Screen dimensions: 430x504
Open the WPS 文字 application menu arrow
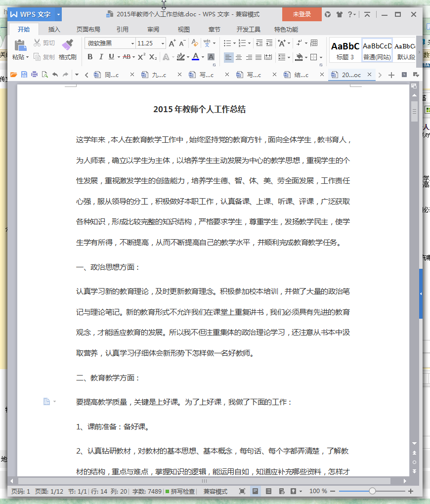[58, 14]
